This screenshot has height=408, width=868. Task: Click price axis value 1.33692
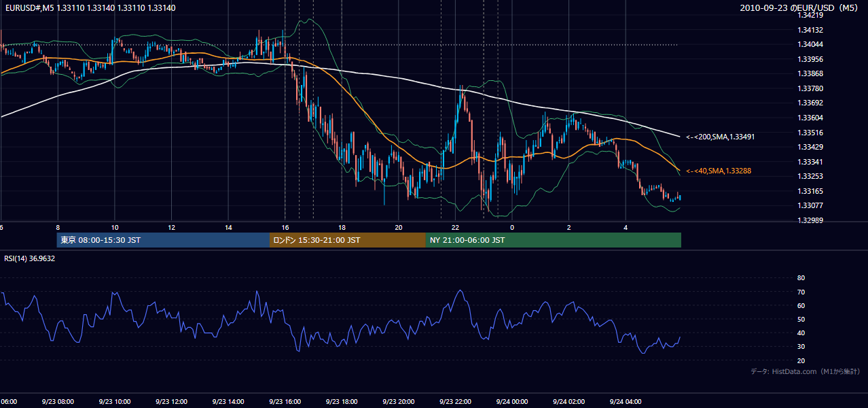[811, 103]
